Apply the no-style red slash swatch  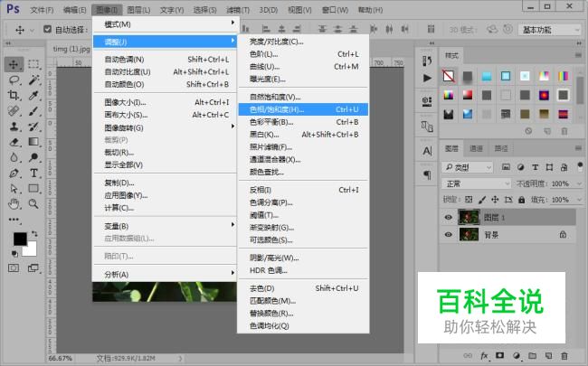448,76
